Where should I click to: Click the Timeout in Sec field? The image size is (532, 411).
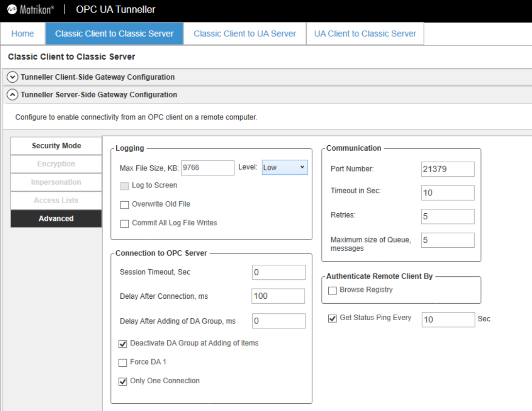click(x=447, y=193)
